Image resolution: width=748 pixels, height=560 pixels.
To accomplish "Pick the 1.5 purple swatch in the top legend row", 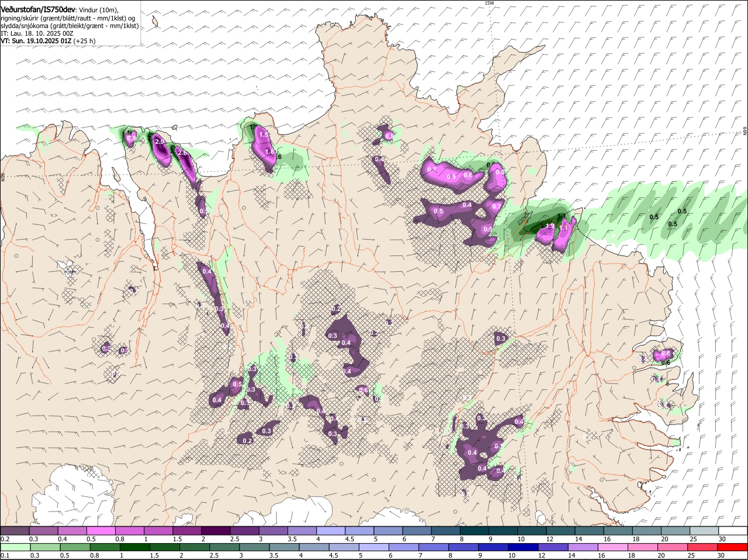I will 186,530.
